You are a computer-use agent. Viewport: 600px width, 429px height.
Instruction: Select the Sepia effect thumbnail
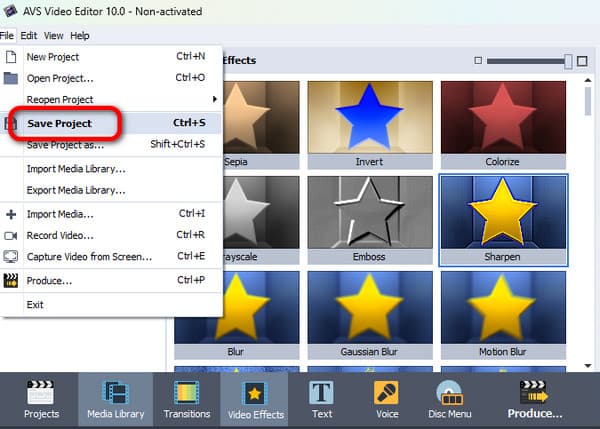click(x=261, y=125)
